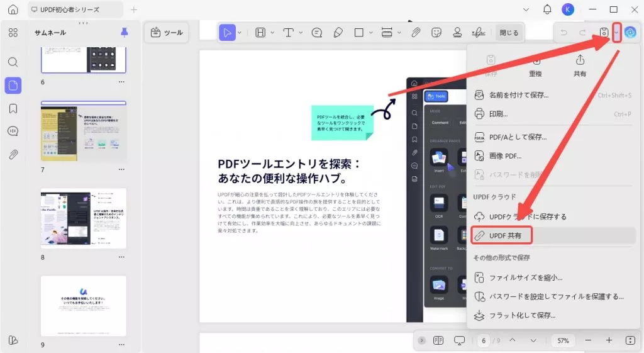This screenshot has width=644, height=353.
Task: Open the more options for page 8
Action: [x=121, y=257]
